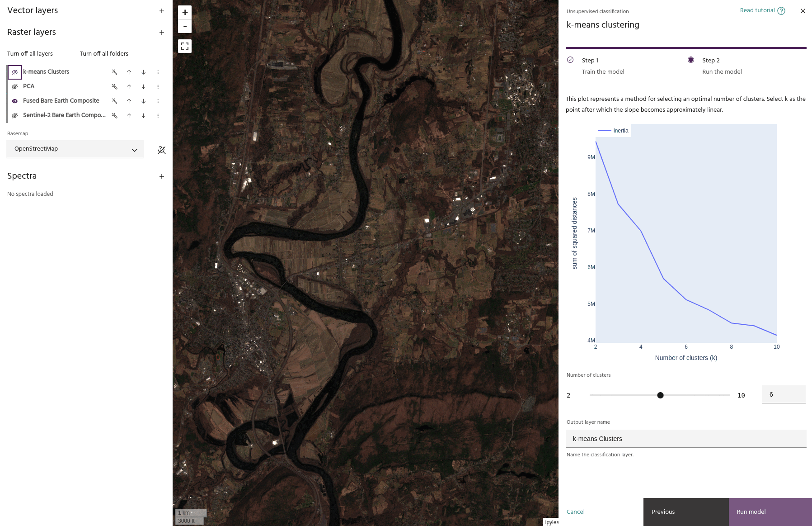812x526 pixels.
Task: Open the Read tutorial link
Action: coord(762,10)
